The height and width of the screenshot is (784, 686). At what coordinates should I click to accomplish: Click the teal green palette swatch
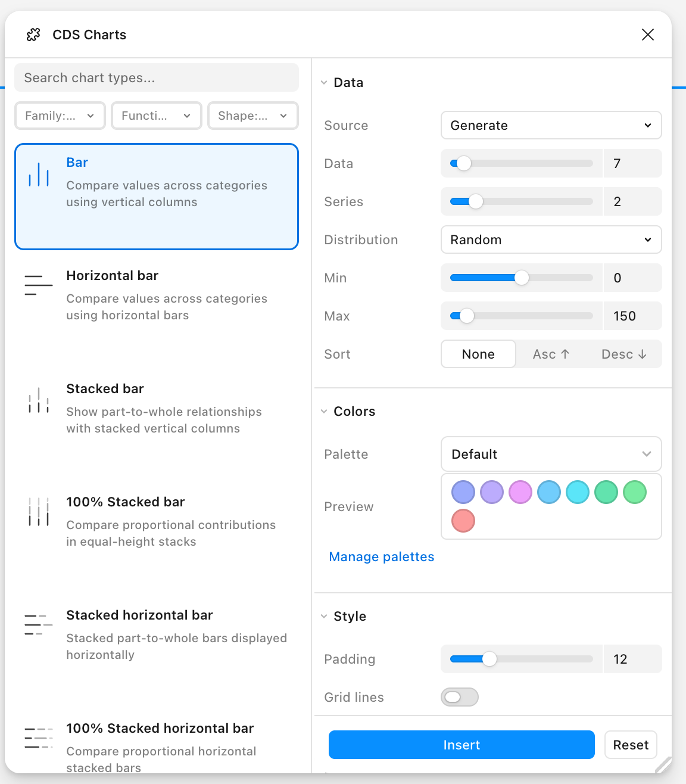pos(606,492)
